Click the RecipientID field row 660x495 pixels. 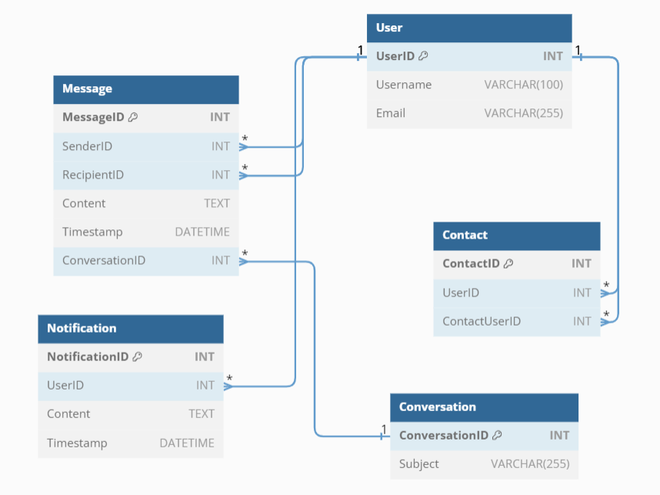click(146, 175)
